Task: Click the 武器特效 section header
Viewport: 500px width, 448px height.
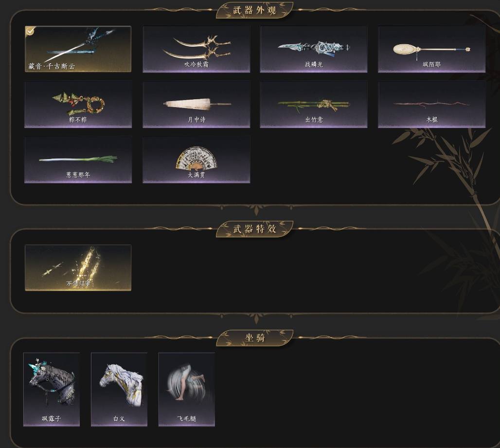Action: coord(254,229)
